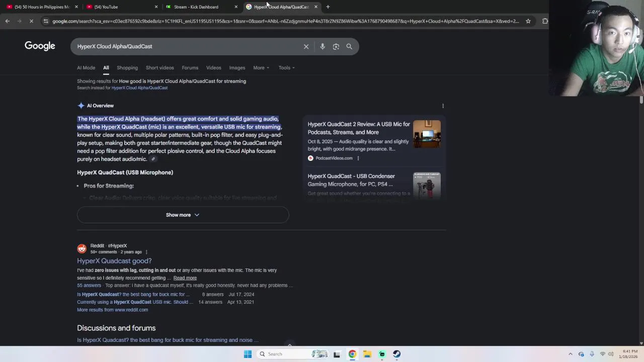Open the '55 answers' link
The height and width of the screenshot is (362, 644).
(89, 286)
